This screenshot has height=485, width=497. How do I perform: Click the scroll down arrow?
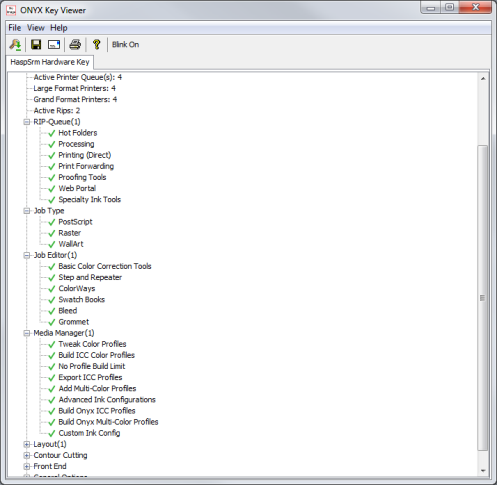click(483, 471)
